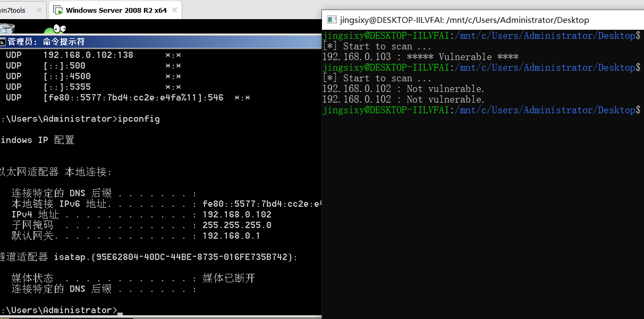Select the Windows Server 2008 R2 x64 tab

[x=116, y=10]
